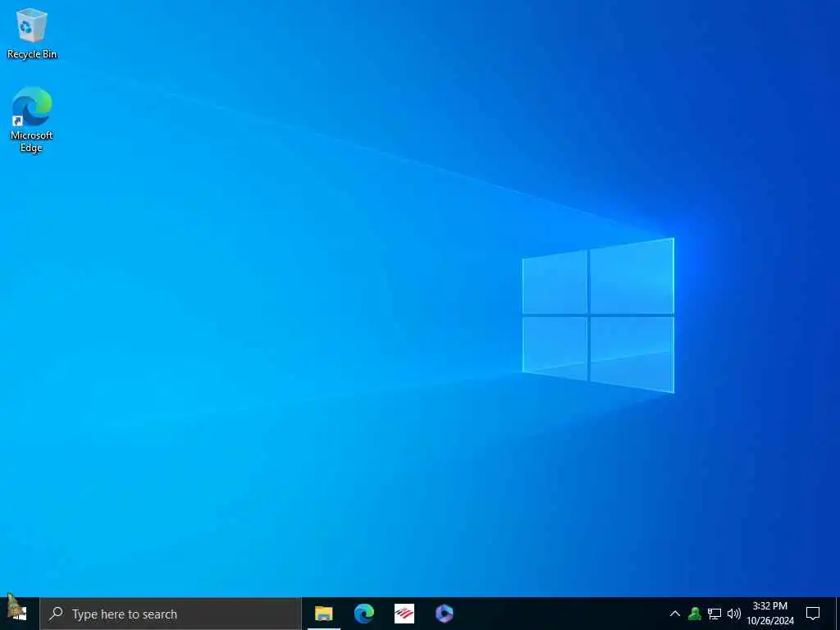Open network status tray icon
The image size is (840, 630).
714,614
